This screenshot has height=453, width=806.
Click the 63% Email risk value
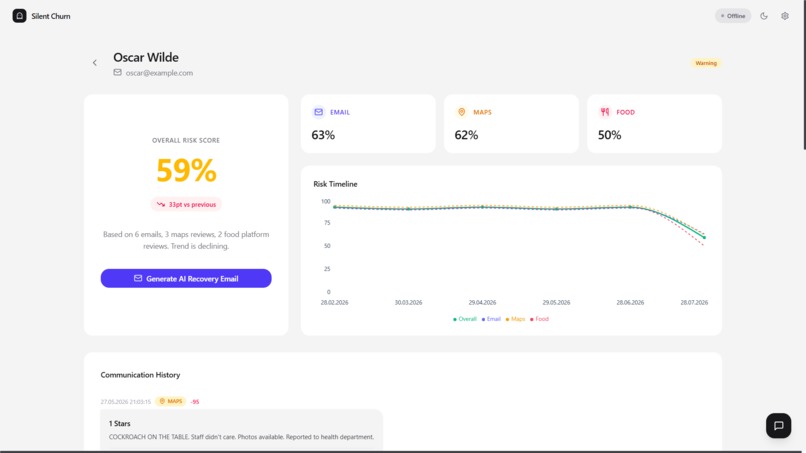[x=323, y=135]
